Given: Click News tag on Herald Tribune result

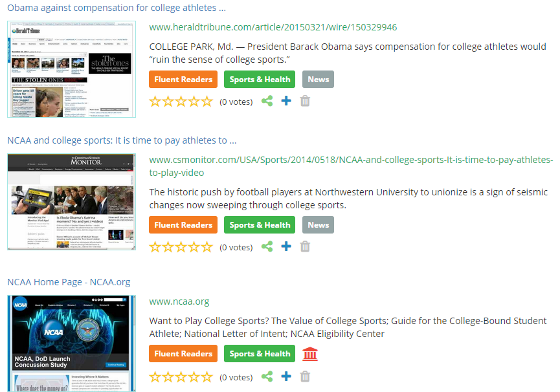Looking at the screenshot, I should coord(319,79).
